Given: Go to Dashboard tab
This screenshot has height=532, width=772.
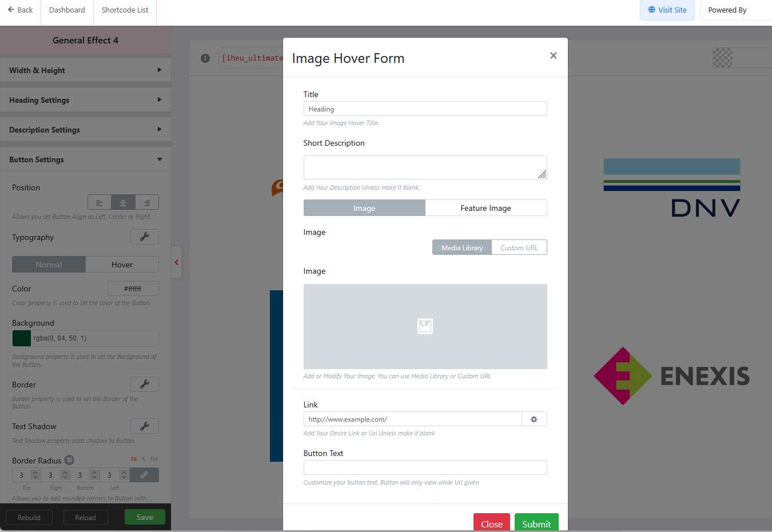Looking at the screenshot, I should point(67,10).
